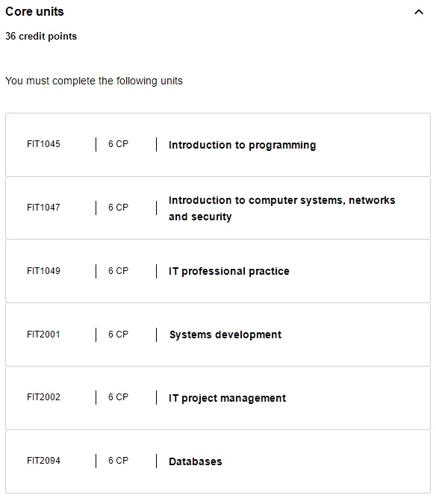Click 6 CP label in FIT2002 row

point(118,397)
